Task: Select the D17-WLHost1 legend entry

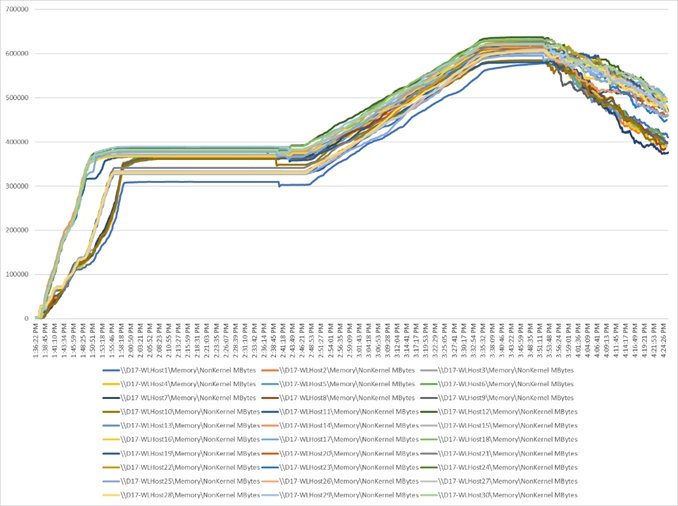Action: pyautogui.click(x=179, y=370)
